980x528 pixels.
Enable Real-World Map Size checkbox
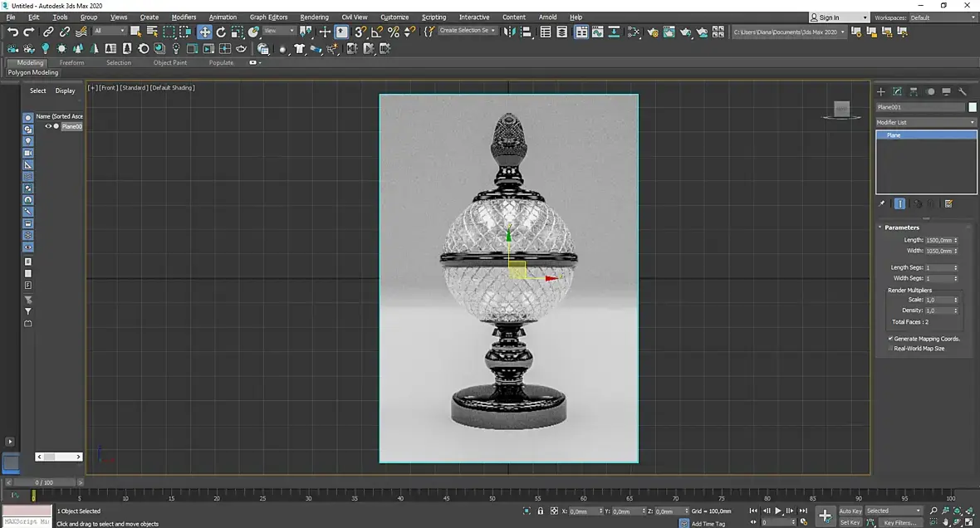pyautogui.click(x=891, y=349)
